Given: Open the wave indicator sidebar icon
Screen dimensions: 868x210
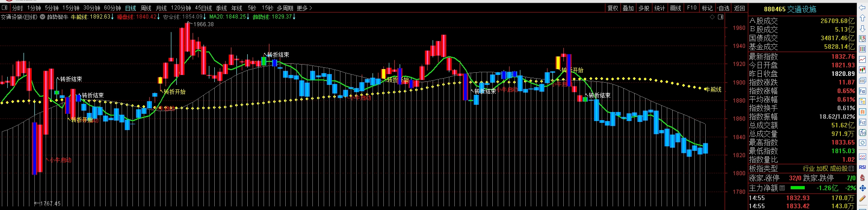Looking at the screenshot, I should (862, 157).
